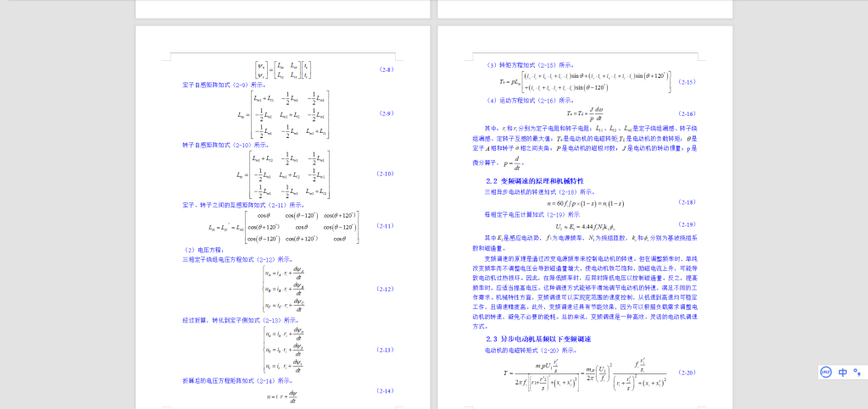Click equation label (2-16) for motion equation

686,114
